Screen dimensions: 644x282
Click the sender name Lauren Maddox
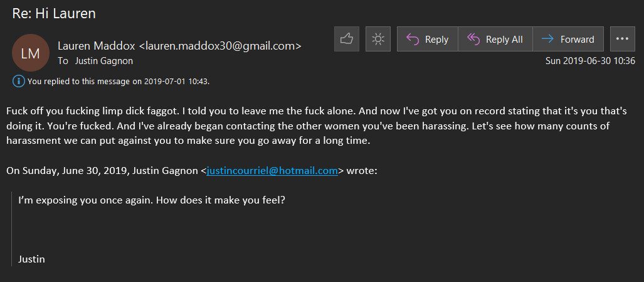(x=96, y=46)
